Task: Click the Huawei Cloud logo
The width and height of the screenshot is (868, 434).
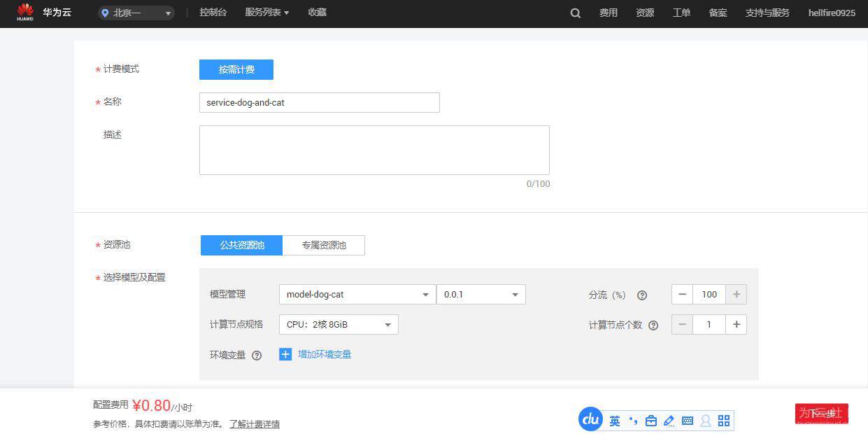Action: point(25,13)
